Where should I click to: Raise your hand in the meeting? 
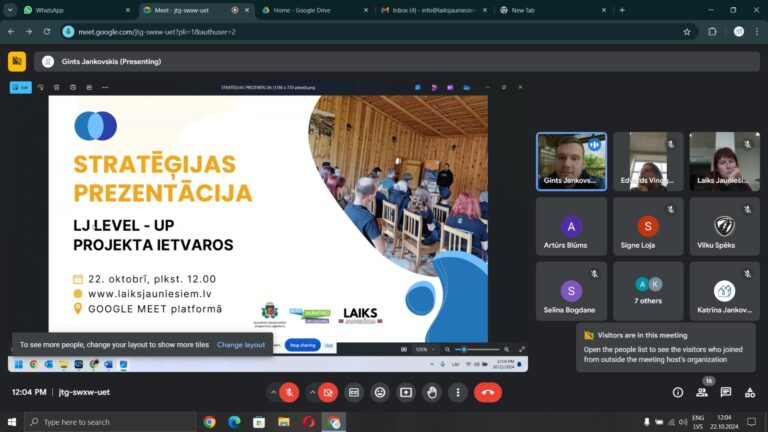point(431,393)
